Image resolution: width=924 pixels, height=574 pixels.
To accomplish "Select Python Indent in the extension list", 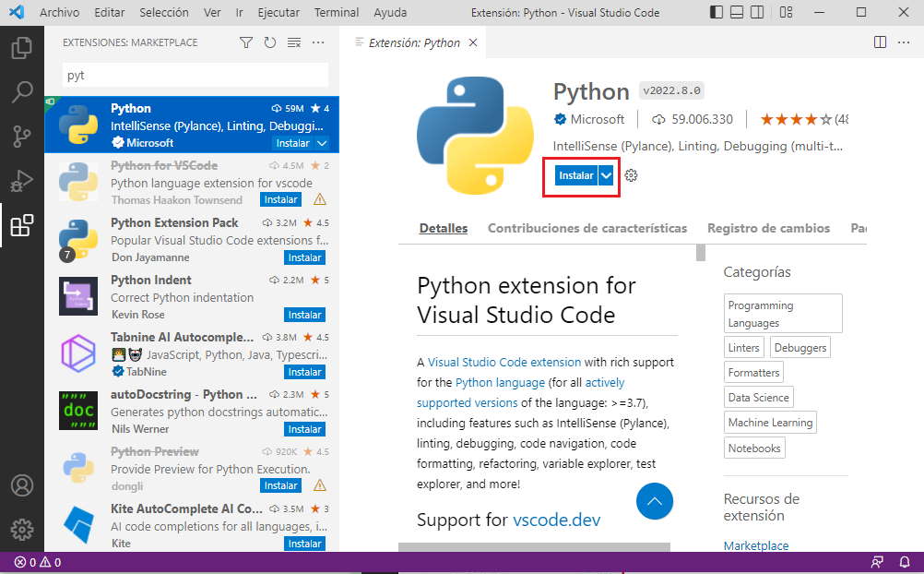I will (x=192, y=297).
